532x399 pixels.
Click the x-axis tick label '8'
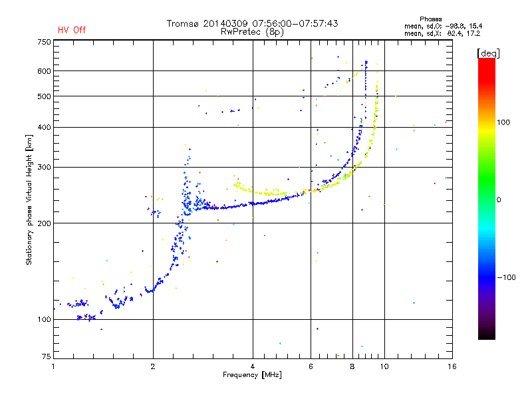[x=352, y=366]
